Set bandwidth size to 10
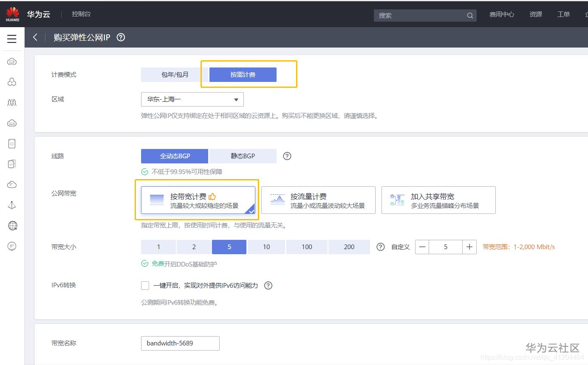 266,247
